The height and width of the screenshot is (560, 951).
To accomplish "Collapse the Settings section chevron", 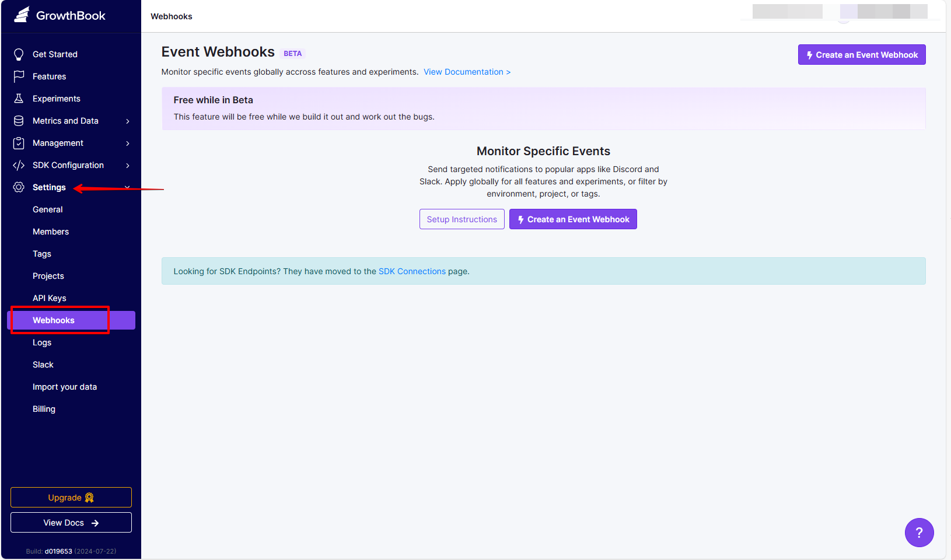I will coord(127,187).
